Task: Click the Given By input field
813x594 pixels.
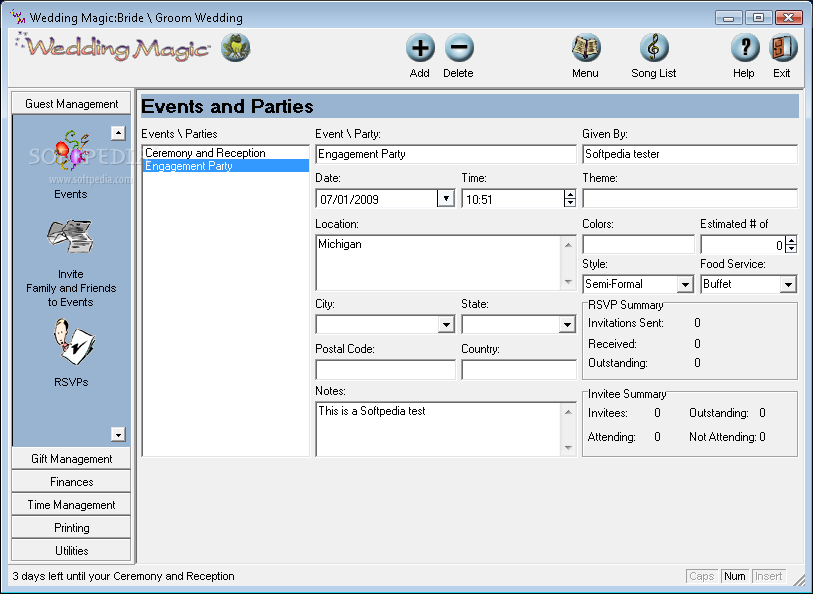Action: 690,154
